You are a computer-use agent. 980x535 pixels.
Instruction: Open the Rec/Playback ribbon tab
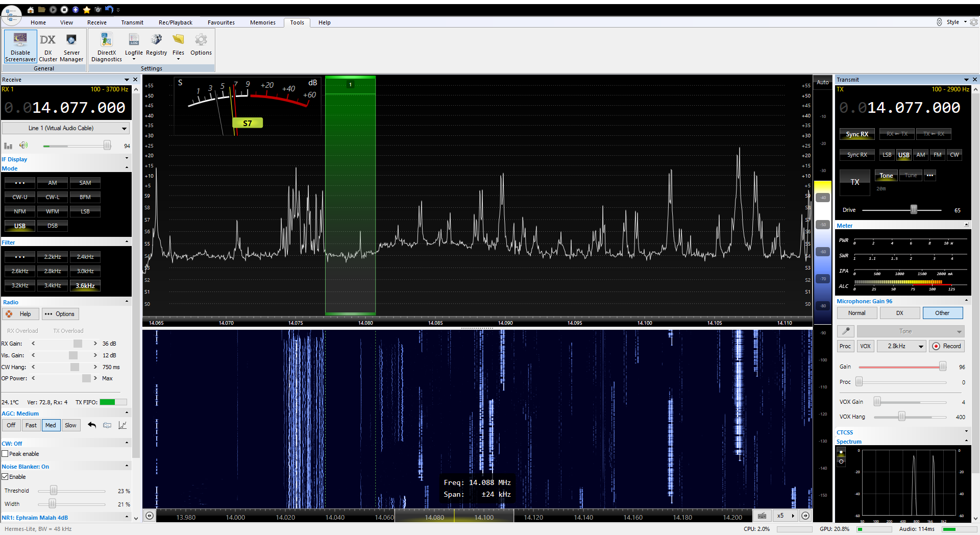pyautogui.click(x=175, y=22)
